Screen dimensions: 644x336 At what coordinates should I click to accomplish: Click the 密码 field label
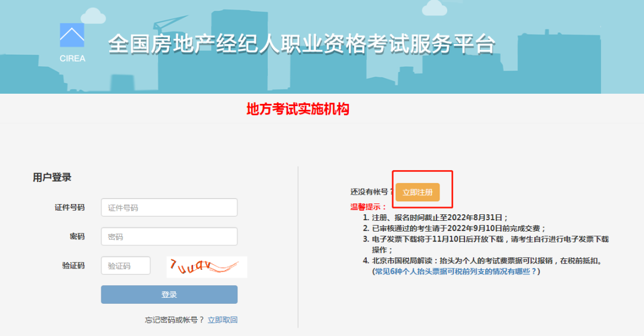(x=77, y=237)
